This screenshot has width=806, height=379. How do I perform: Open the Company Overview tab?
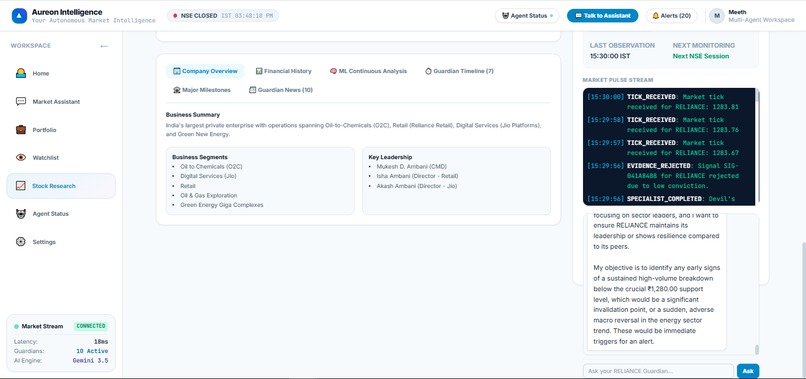(205, 71)
